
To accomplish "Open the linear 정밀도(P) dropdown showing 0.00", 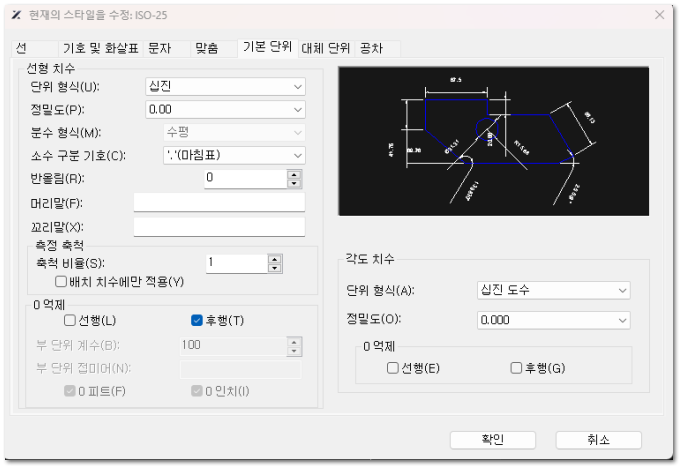I will [x=225, y=110].
